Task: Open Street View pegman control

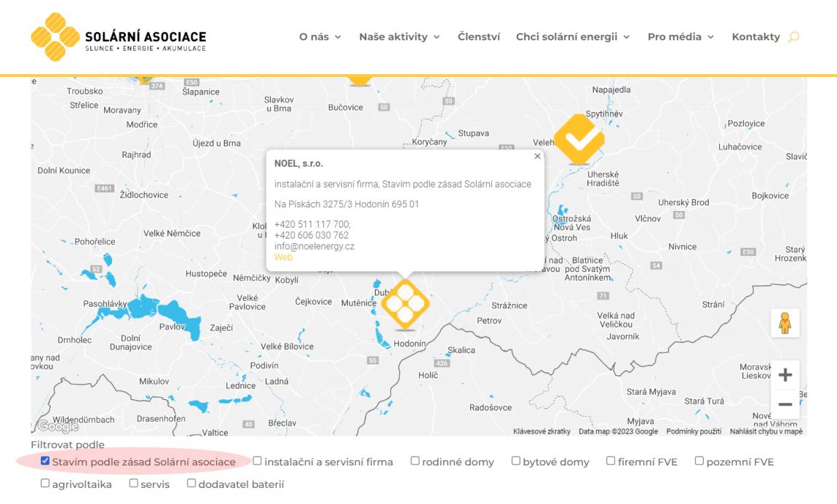Action: pos(785,323)
